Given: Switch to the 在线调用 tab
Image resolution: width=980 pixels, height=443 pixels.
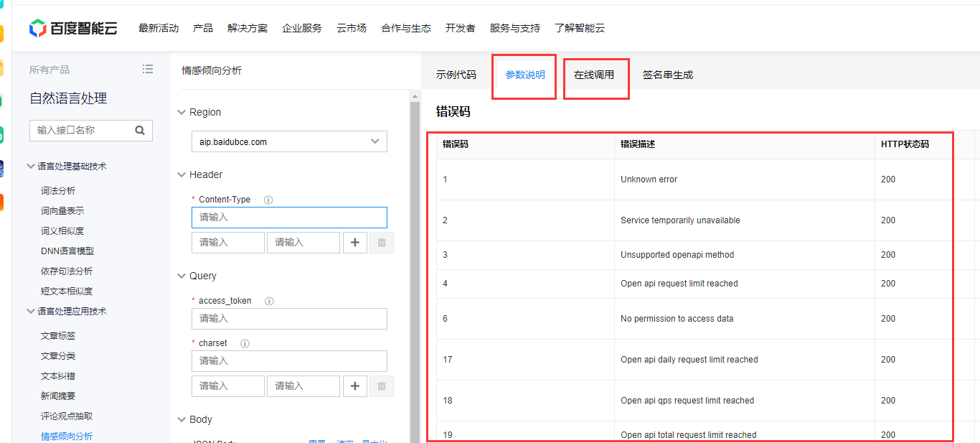Looking at the screenshot, I should [594, 75].
